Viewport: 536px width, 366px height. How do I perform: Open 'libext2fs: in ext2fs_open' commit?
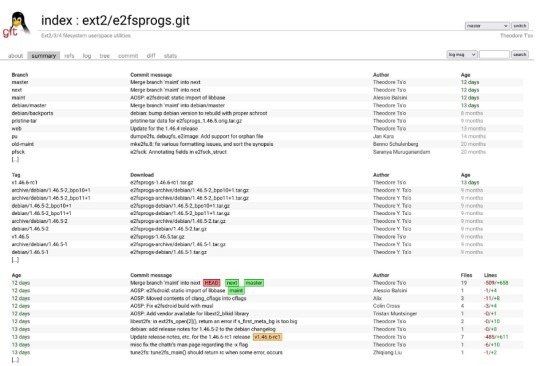pos(214,322)
